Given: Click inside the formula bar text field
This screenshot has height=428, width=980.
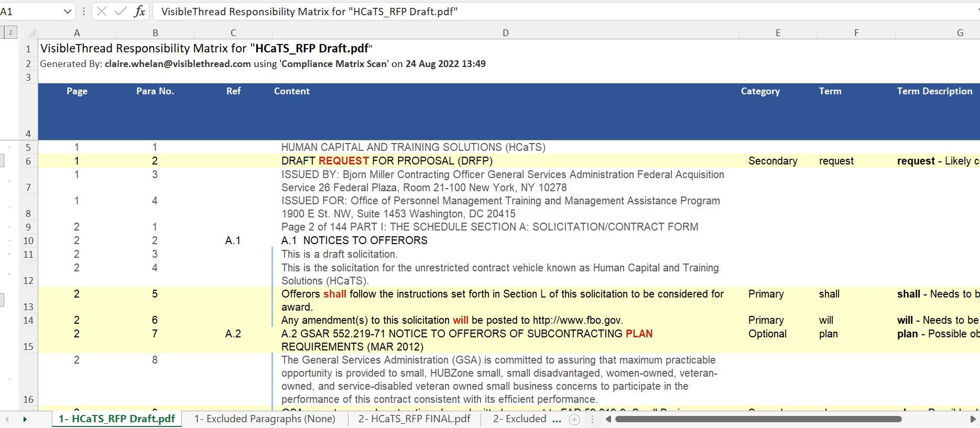Looking at the screenshot, I should 524,12.
